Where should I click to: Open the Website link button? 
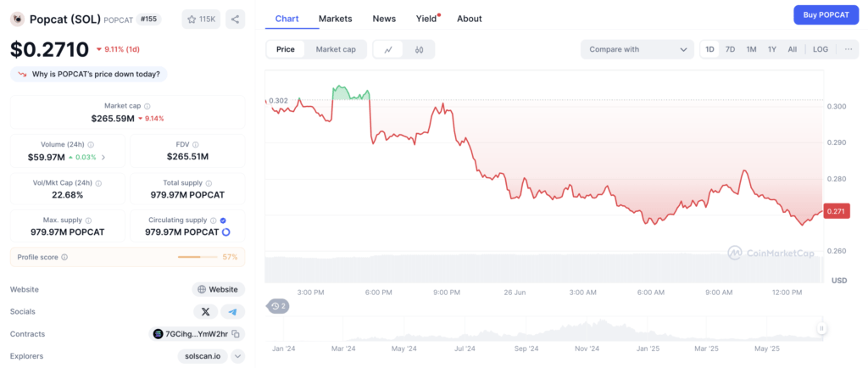218,289
